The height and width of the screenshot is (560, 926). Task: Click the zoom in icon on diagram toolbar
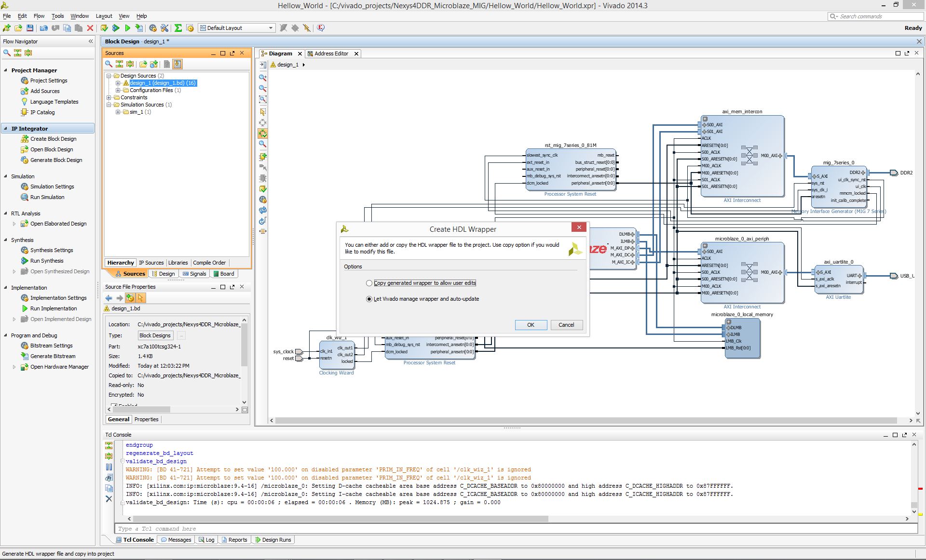(263, 78)
